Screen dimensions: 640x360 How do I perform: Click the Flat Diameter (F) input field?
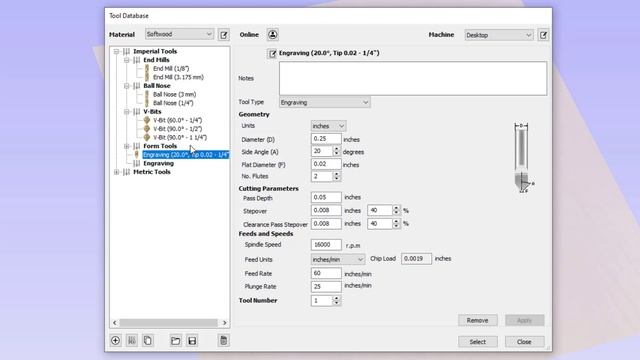326,164
